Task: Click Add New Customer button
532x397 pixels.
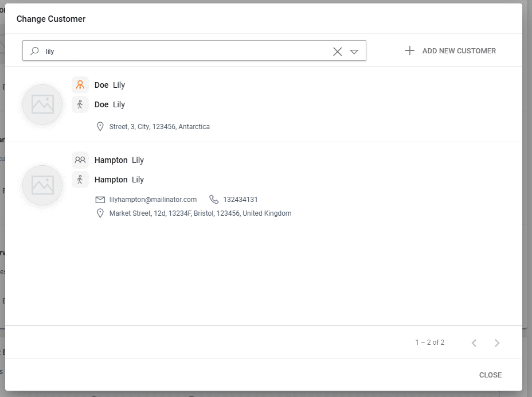Action: pos(450,51)
